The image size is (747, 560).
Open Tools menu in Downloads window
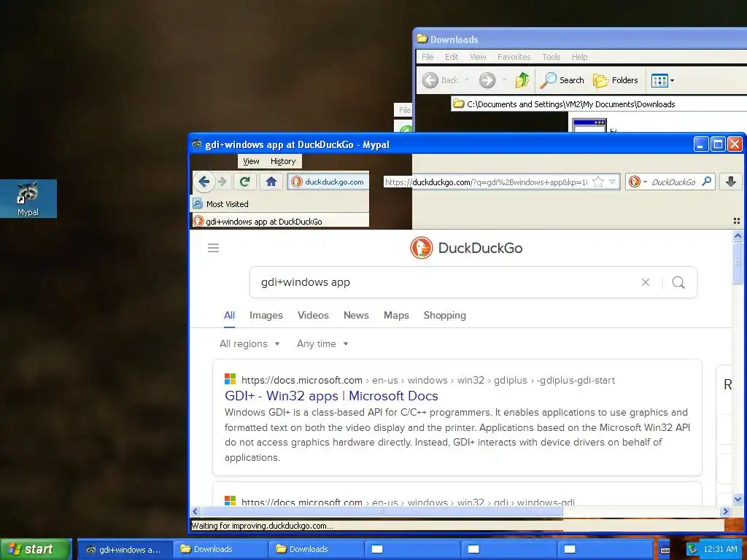click(x=551, y=57)
